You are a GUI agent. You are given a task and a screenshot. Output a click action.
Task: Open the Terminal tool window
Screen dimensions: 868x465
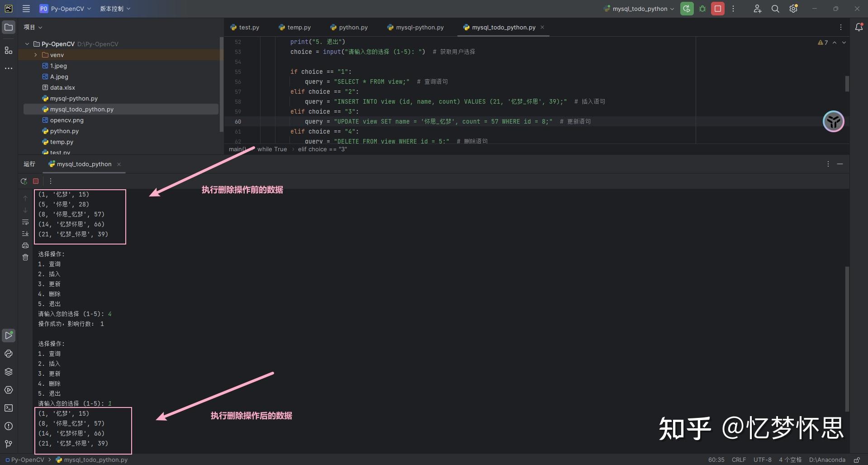[x=8, y=408]
